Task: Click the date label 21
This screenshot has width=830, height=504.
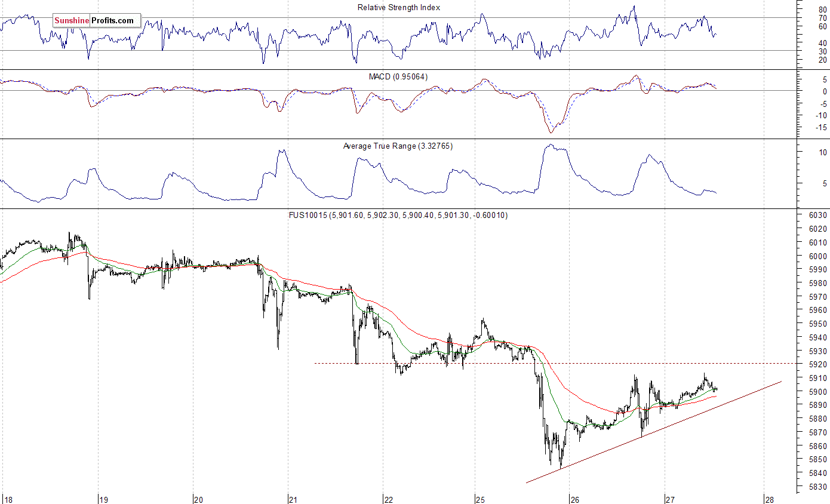Action: pyautogui.click(x=293, y=499)
